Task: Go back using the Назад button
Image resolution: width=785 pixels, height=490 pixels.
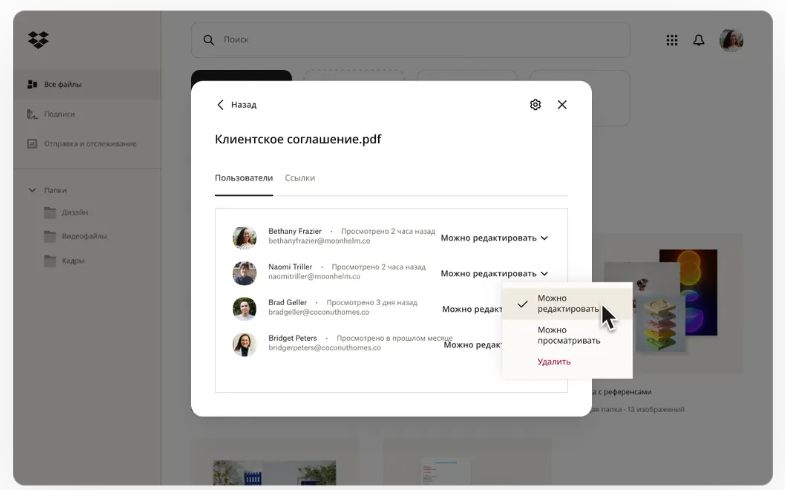Action: coord(237,105)
